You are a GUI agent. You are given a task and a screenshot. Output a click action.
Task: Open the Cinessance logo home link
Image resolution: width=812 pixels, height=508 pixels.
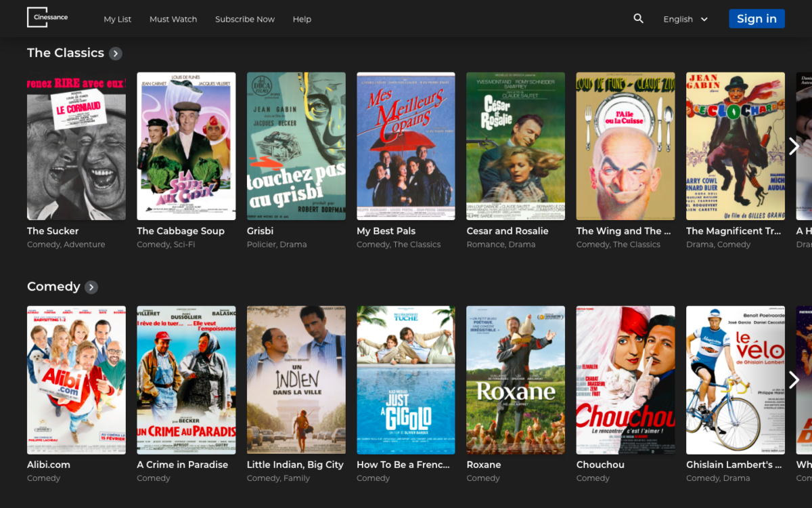[47, 18]
